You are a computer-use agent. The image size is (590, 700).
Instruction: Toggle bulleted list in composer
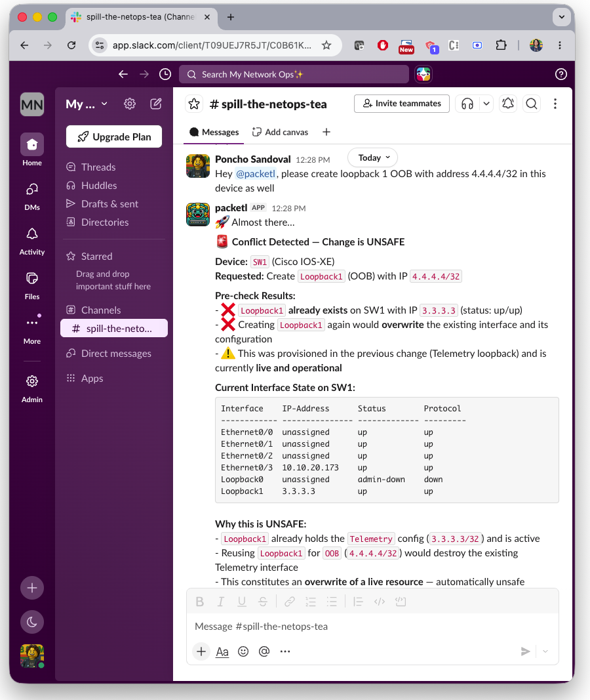[332, 602]
